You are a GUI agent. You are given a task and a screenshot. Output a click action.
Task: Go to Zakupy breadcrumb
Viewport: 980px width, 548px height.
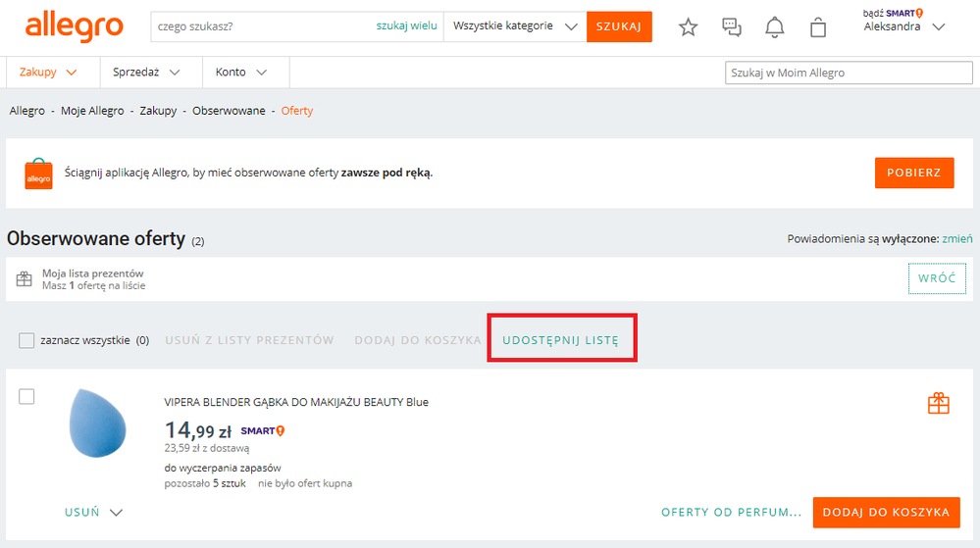pos(158,111)
